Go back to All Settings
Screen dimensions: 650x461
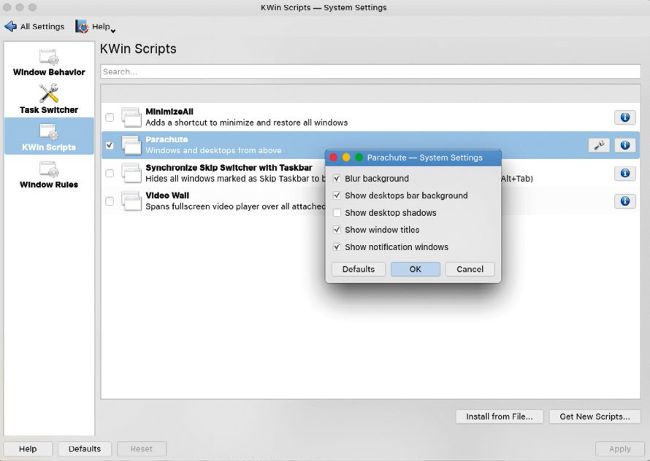[x=36, y=27]
